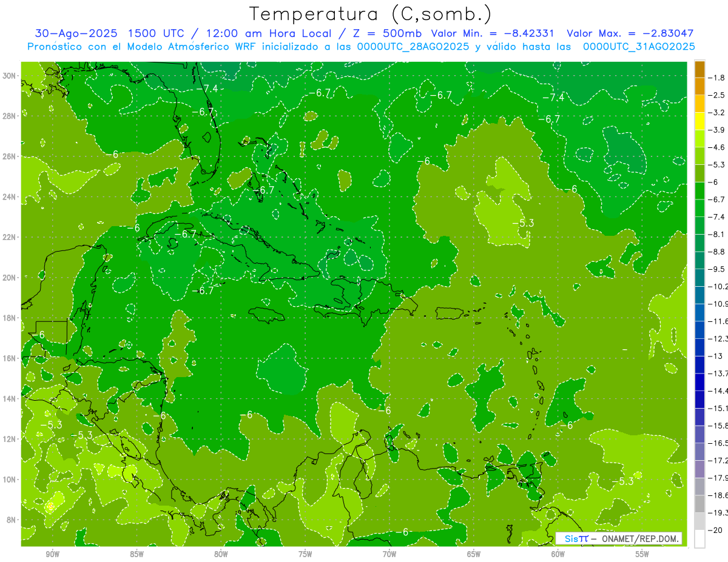Click the 'Temperatura (C,somb.)' chart title
Viewport: 728px width, 562px height.
(371, 15)
